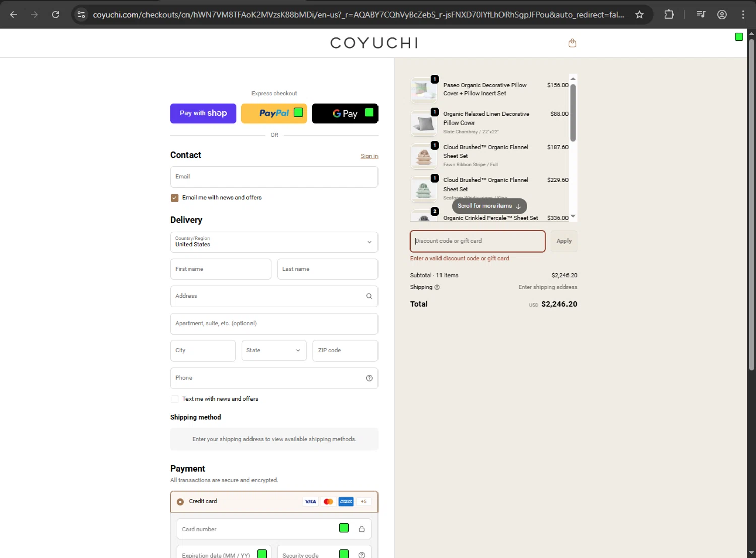The width and height of the screenshot is (756, 558).
Task: Click the Visa card logo
Action: point(310,501)
